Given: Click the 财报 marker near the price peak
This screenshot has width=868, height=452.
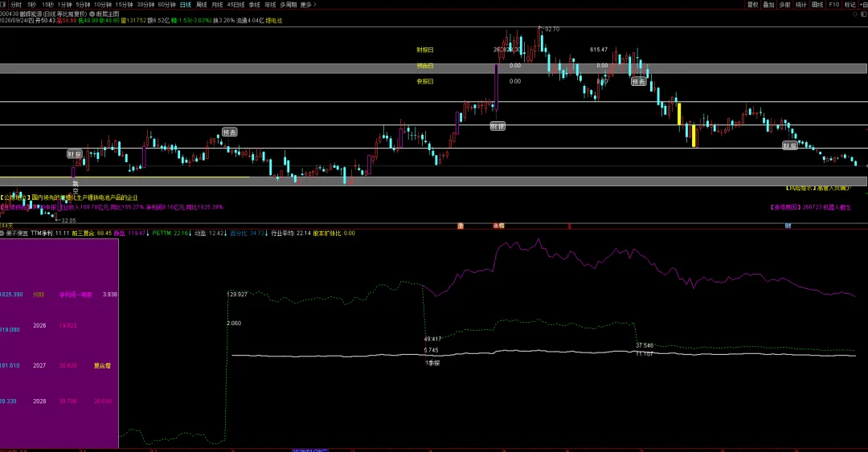Looking at the screenshot, I should tap(497, 127).
